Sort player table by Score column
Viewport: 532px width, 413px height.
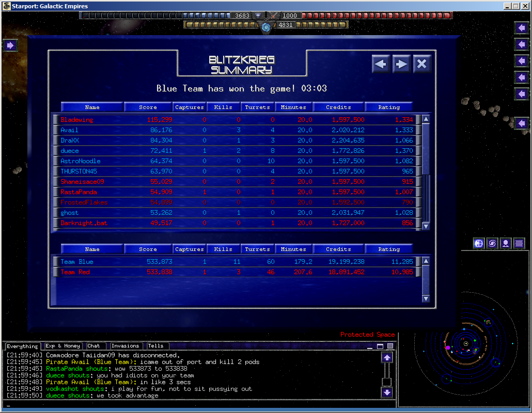click(148, 107)
